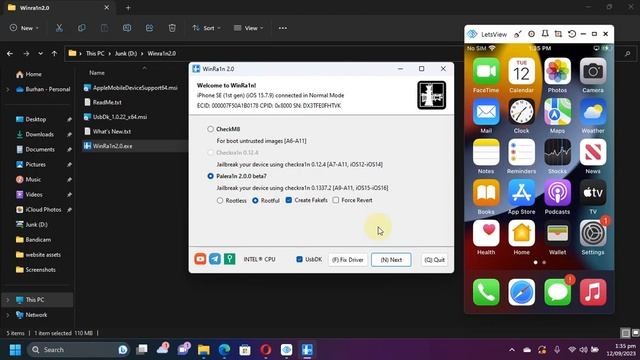Click the Delete trash icon in Explorer toolbar
Viewport: 640px width, 360px height.
click(x=172, y=28)
